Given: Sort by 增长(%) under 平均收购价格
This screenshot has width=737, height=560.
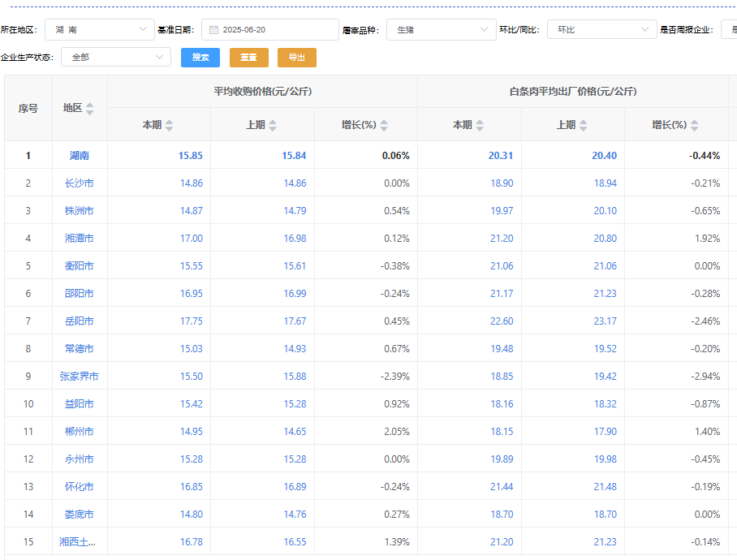Looking at the screenshot, I should click(x=384, y=125).
